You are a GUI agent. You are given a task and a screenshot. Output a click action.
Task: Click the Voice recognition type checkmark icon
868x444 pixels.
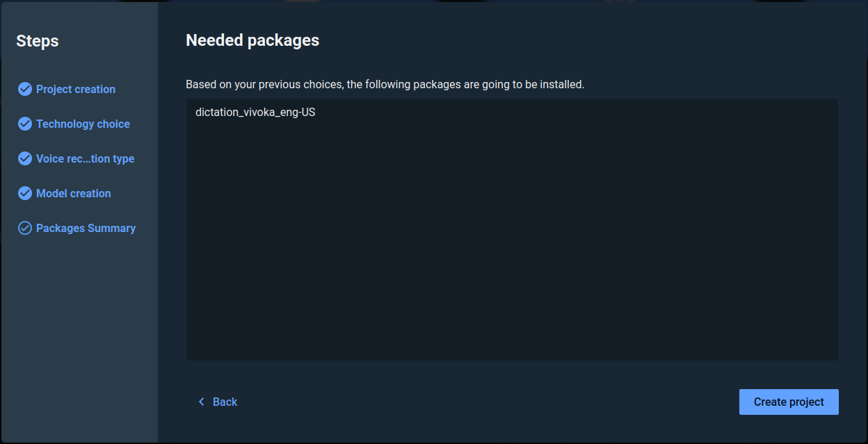pos(25,158)
